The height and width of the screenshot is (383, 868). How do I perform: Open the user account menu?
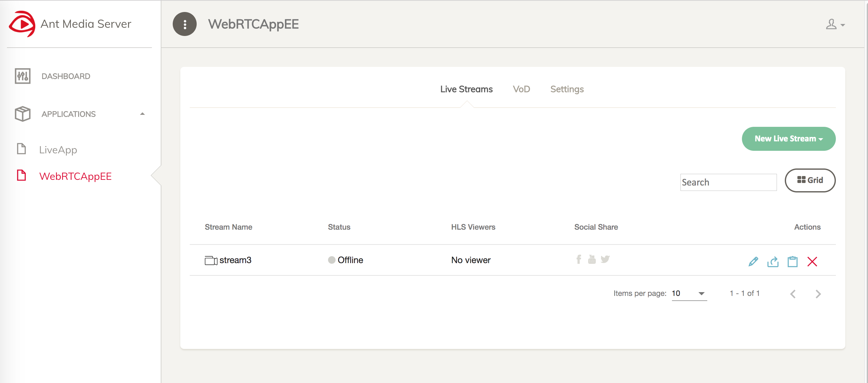click(x=835, y=24)
